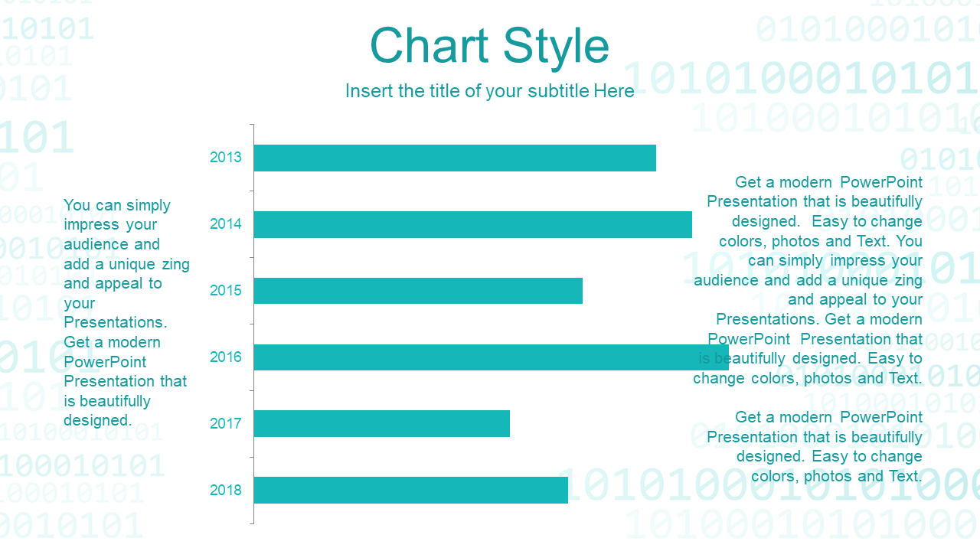Select the 2014 bar in the chart
This screenshot has width=980, height=551.
point(473,224)
